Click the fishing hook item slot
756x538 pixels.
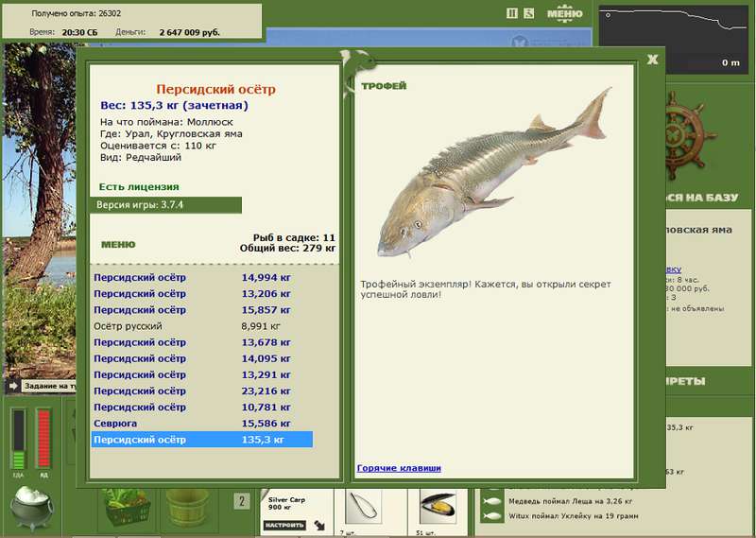pyautogui.click(x=364, y=507)
